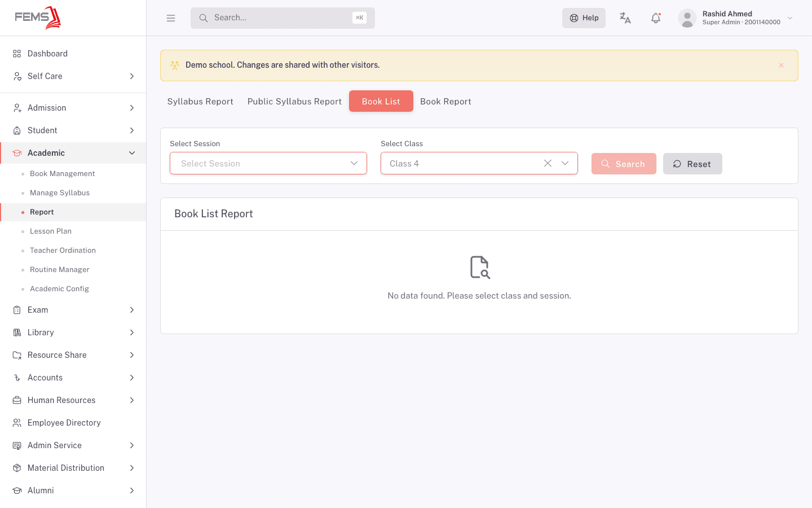812x508 pixels.
Task: Click the Academic graduation cap icon
Action: click(x=17, y=153)
